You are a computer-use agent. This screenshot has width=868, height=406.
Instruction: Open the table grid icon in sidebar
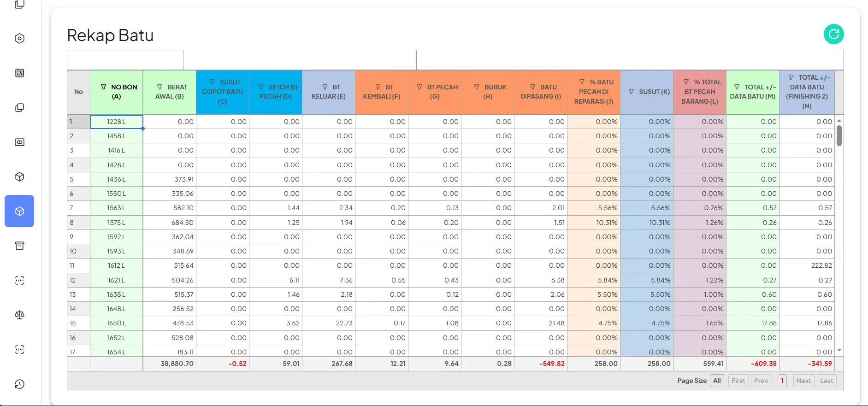[x=19, y=73]
